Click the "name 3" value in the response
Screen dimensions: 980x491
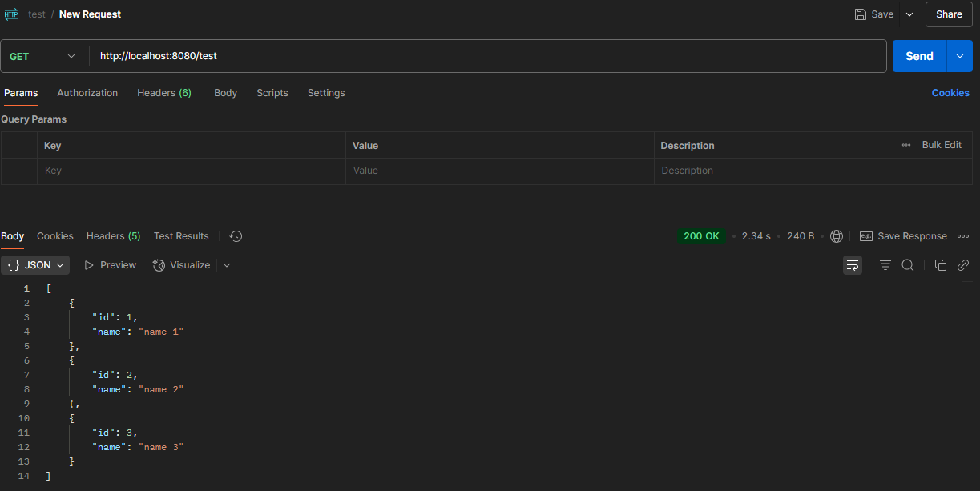(x=161, y=447)
